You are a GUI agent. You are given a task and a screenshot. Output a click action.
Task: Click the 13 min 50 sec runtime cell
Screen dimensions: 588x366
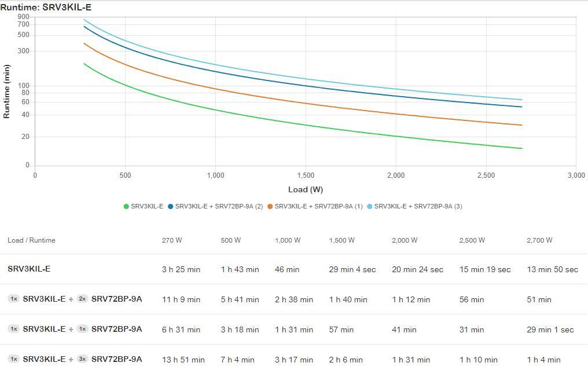[x=552, y=269]
